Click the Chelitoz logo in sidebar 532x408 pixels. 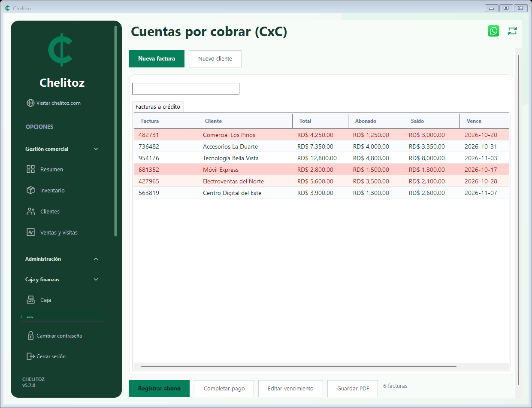(x=60, y=50)
